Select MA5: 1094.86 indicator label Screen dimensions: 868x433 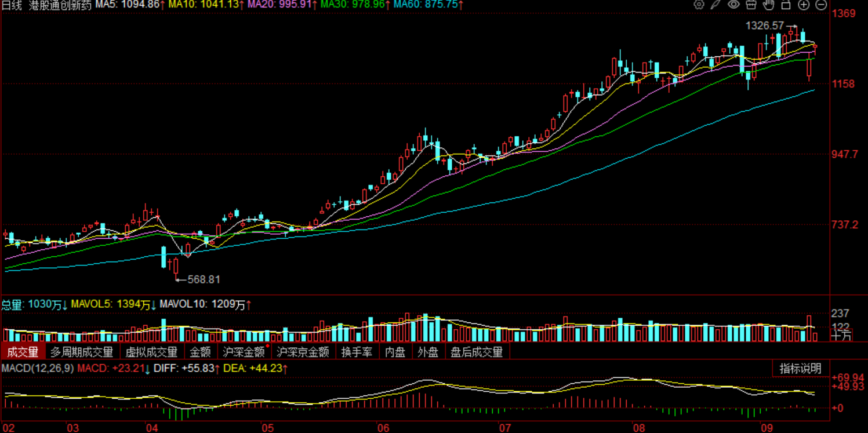pos(130,5)
